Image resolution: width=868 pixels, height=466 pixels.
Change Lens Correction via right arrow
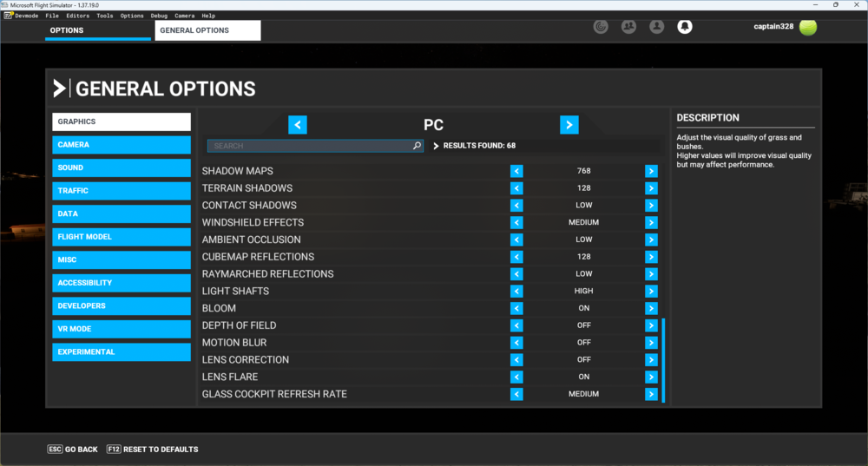pyautogui.click(x=651, y=360)
